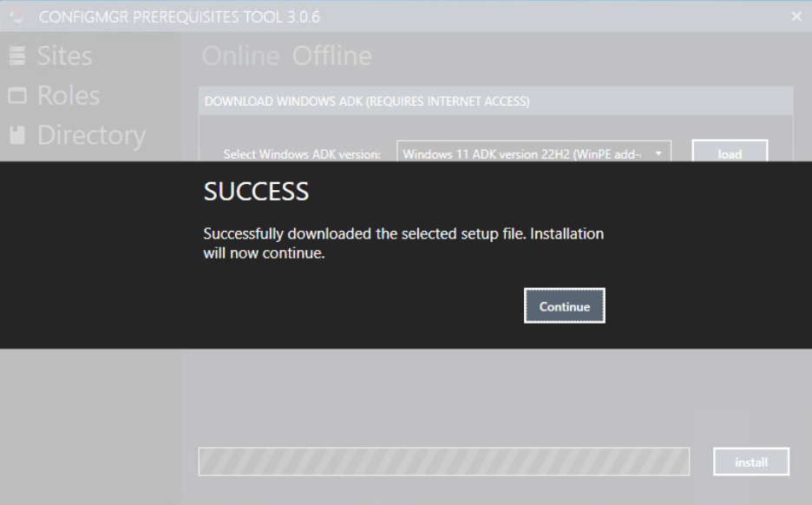Click the DOWNLOAD WINDOWS ADK section header
This screenshot has width=812, height=505.
364,101
